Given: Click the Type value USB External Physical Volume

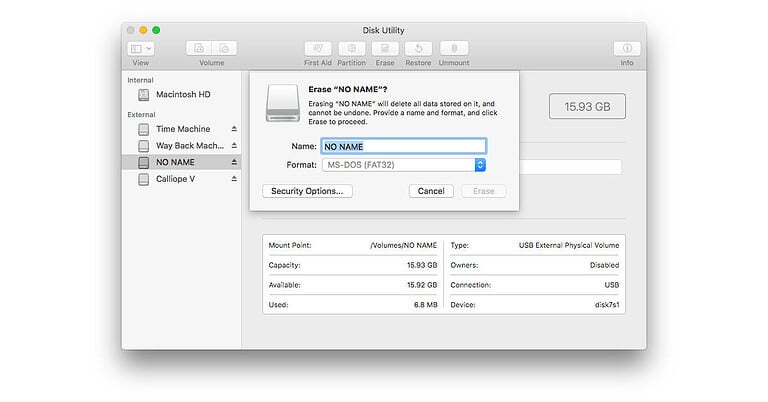Looking at the screenshot, I should pos(569,245).
